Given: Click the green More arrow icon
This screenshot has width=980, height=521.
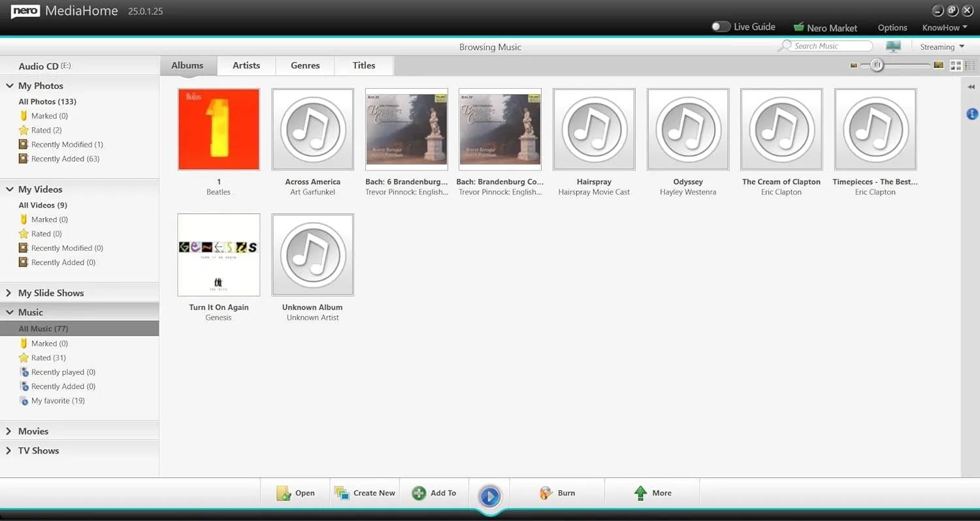Looking at the screenshot, I should click(640, 493).
